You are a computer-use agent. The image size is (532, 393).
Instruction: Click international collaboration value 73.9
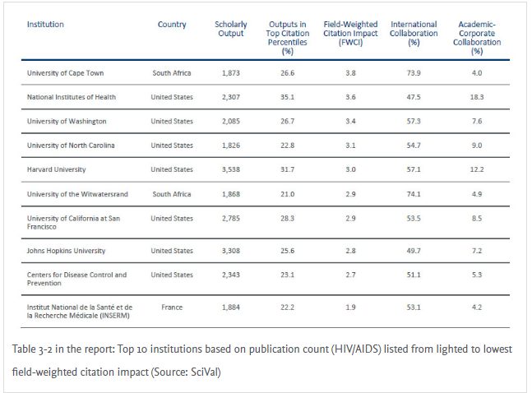point(414,73)
